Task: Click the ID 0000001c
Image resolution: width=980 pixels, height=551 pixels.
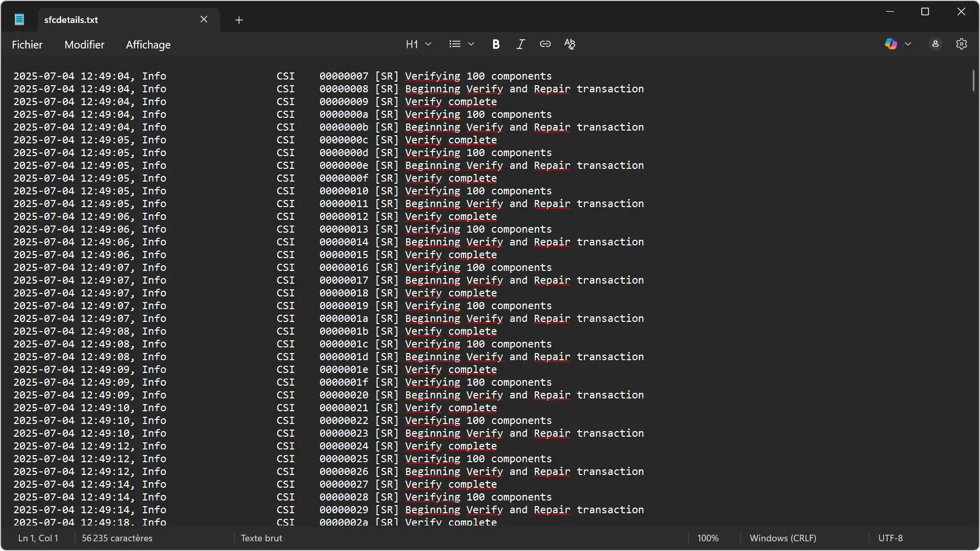Action: pos(344,344)
